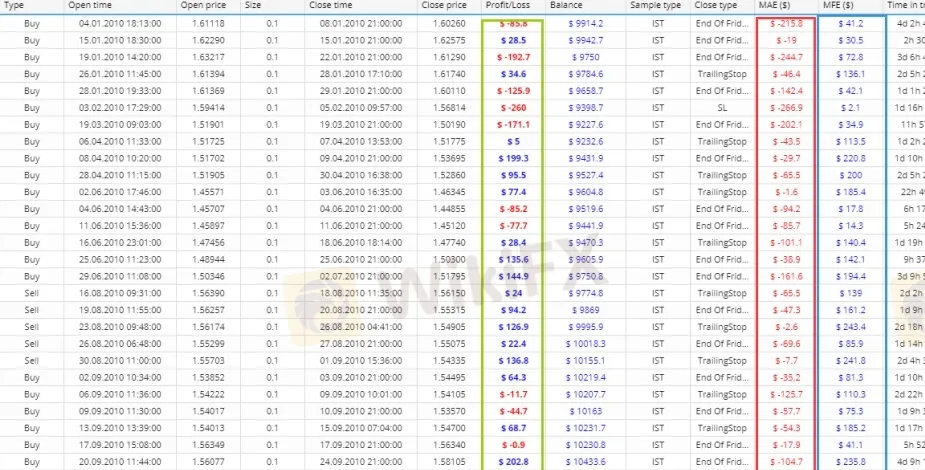The height and width of the screenshot is (470, 925).
Task: Click MFE value $ 243.4
Action: [x=850, y=327]
